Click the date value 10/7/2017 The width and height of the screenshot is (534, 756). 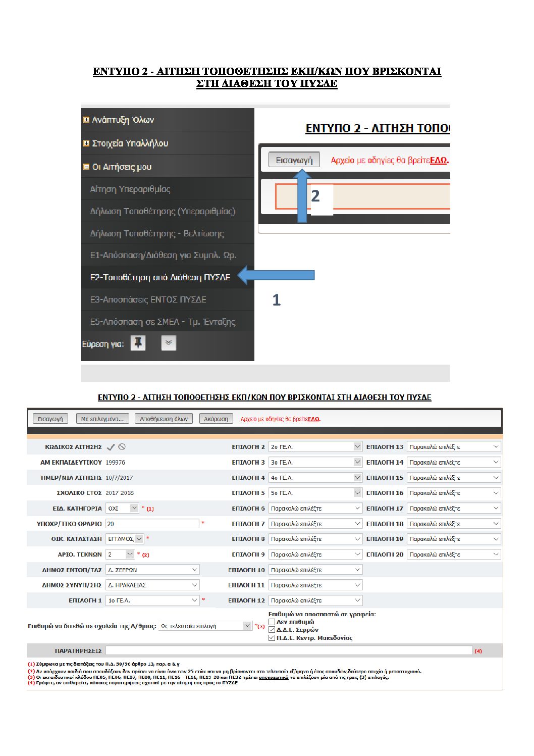click(119, 477)
